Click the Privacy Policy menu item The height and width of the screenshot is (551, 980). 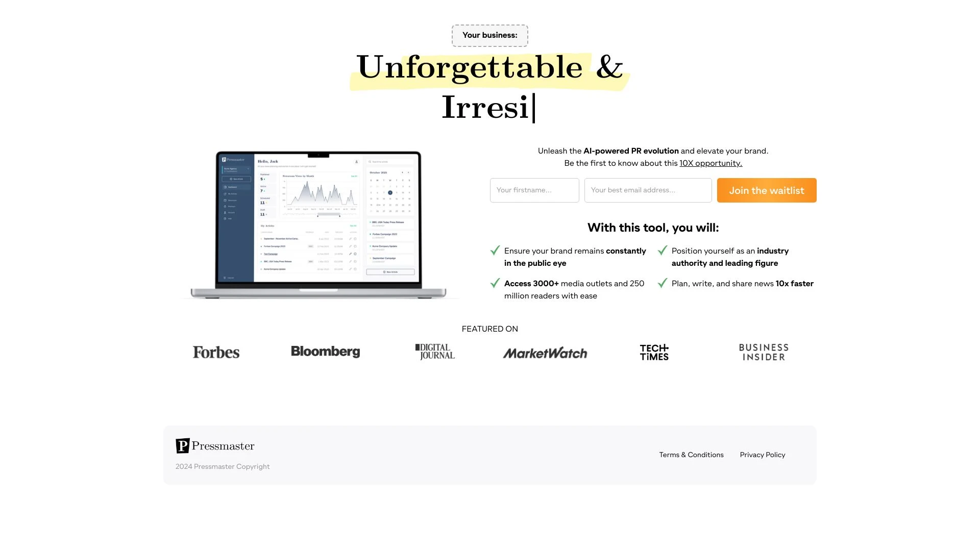click(763, 454)
